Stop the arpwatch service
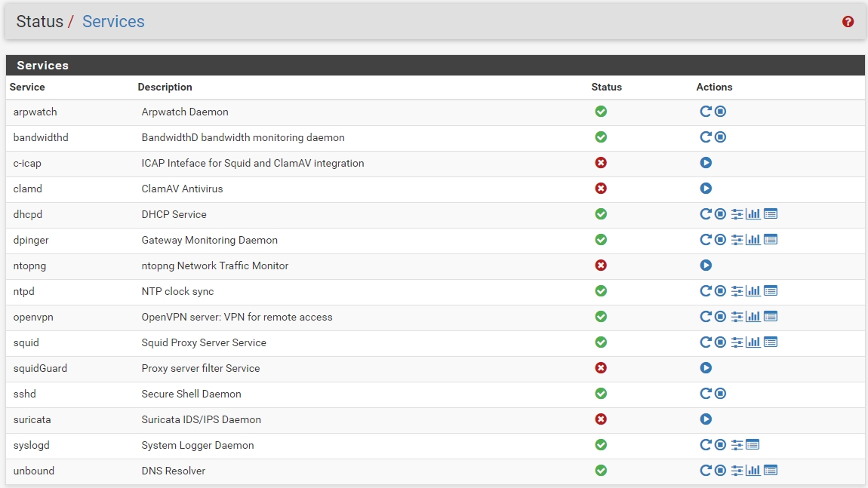This screenshot has height=488, width=868. pos(720,112)
